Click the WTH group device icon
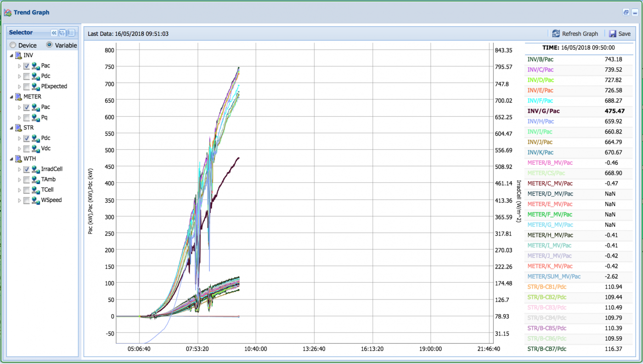 tap(18, 159)
